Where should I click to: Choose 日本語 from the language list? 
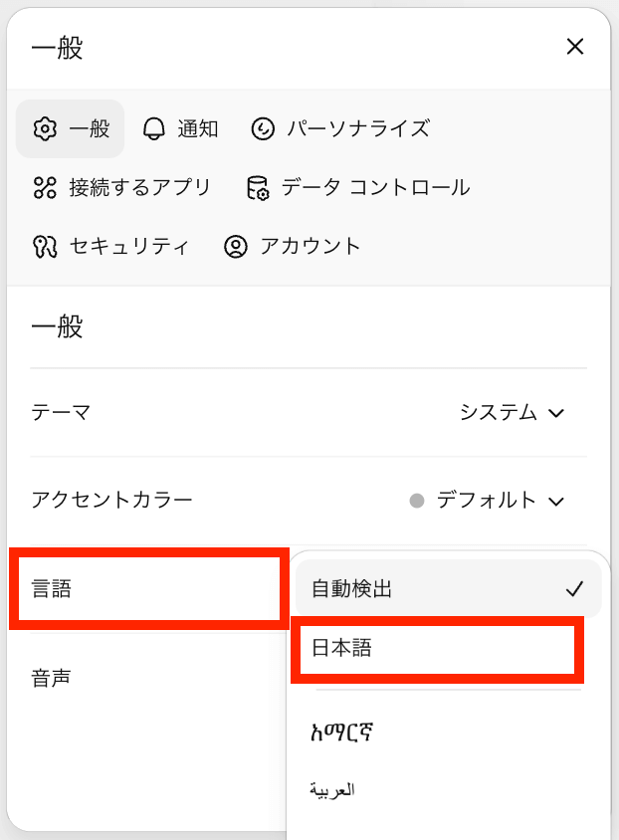point(342,648)
